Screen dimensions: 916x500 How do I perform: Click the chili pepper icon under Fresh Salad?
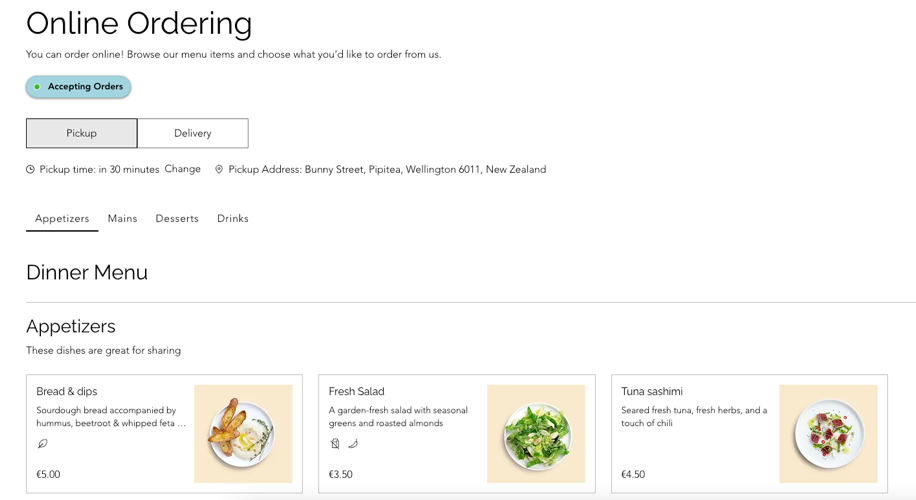[353, 444]
